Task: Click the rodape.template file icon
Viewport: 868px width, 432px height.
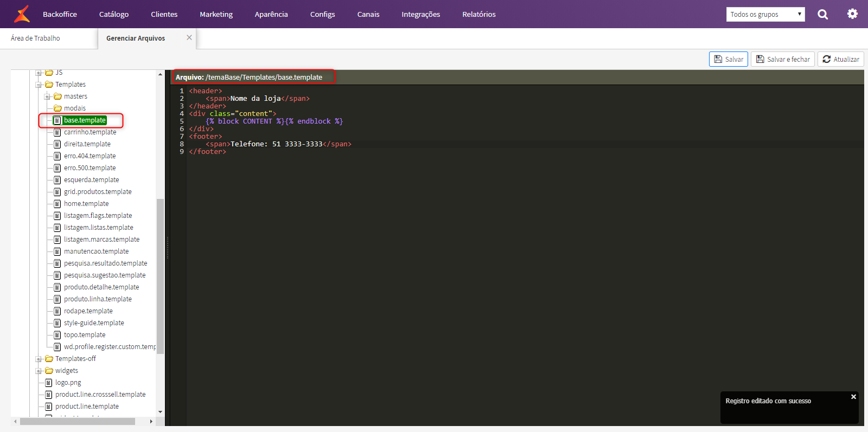Action: point(58,311)
